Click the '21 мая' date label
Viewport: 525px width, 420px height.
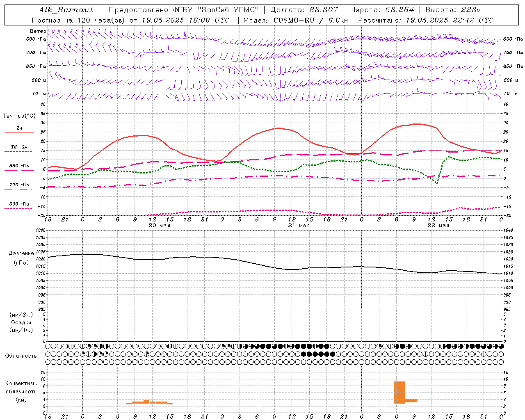(x=299, y=226)
